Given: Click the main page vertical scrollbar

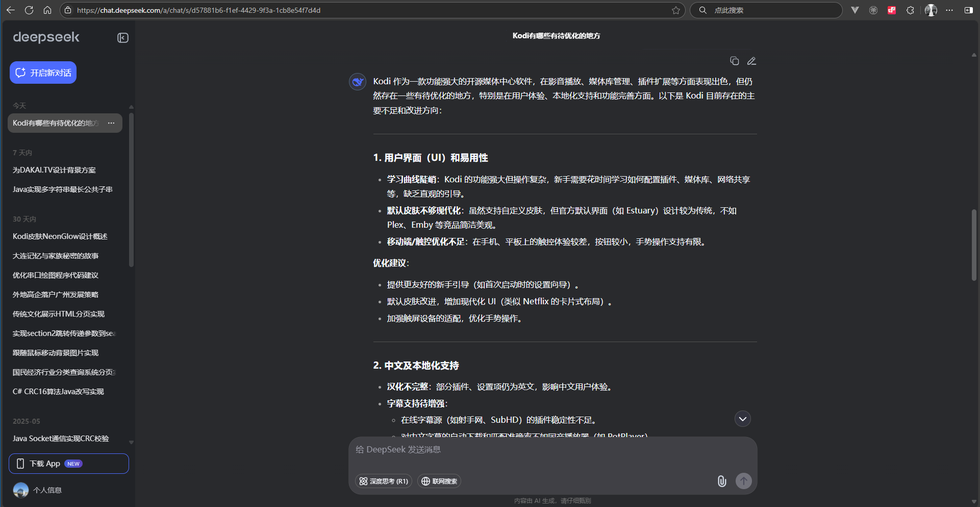Looking at the screenshot, I should coord(973,245).
